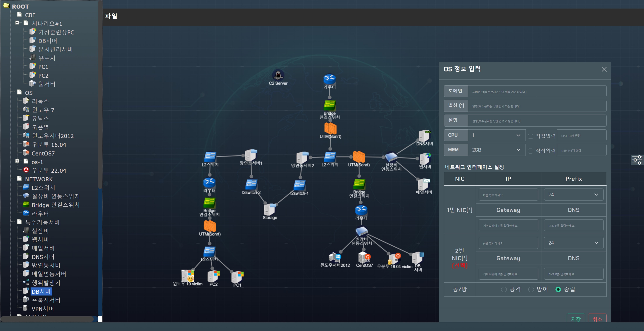Click the DNS서버 node icon on the canvas
This screenshot has height=331, width=644.
coord(424,136)
